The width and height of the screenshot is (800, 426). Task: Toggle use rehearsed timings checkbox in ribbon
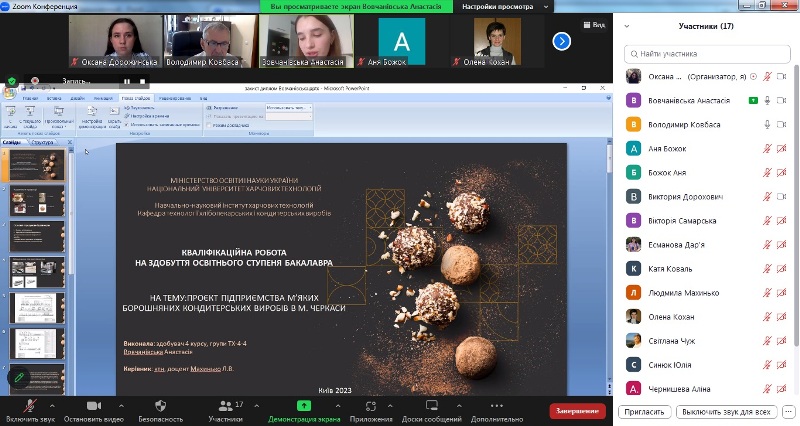[x=127, y=124]
